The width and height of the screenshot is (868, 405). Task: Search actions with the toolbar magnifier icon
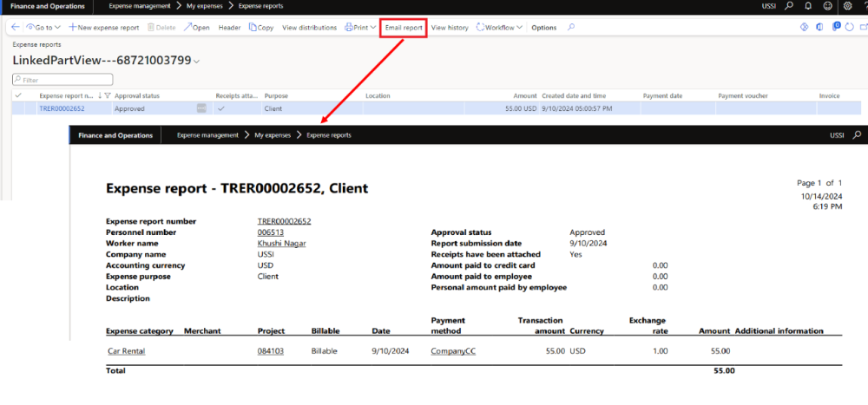tap(571, 27)
